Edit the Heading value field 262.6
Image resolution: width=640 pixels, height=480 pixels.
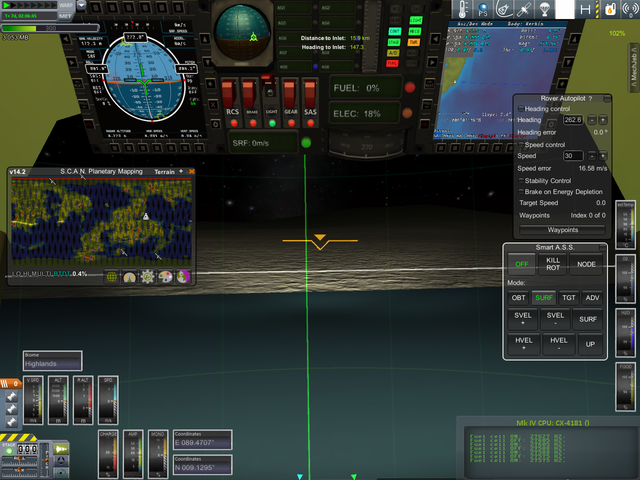573,120
